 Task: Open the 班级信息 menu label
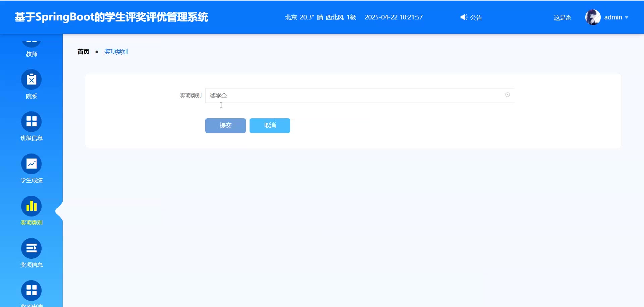pyautogui.click(x=32, y=138)
